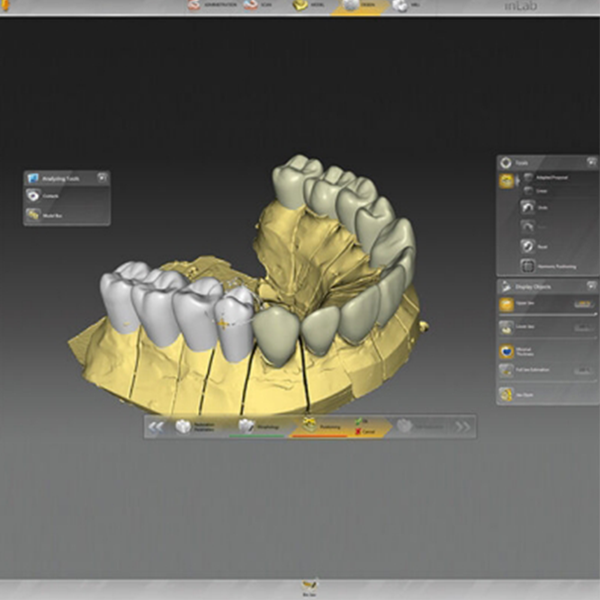Go to previous step with double-left arrows
Screen dimensions: 600x600
pos(156,426)
